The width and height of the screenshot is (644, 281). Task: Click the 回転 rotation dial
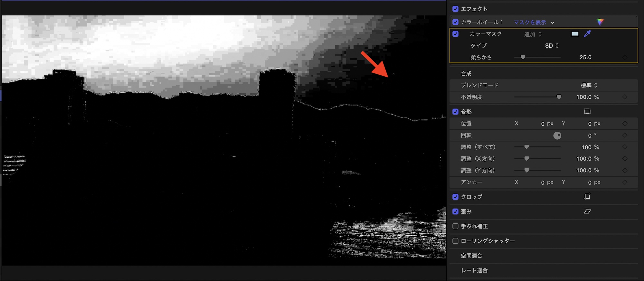pos(557,136)
